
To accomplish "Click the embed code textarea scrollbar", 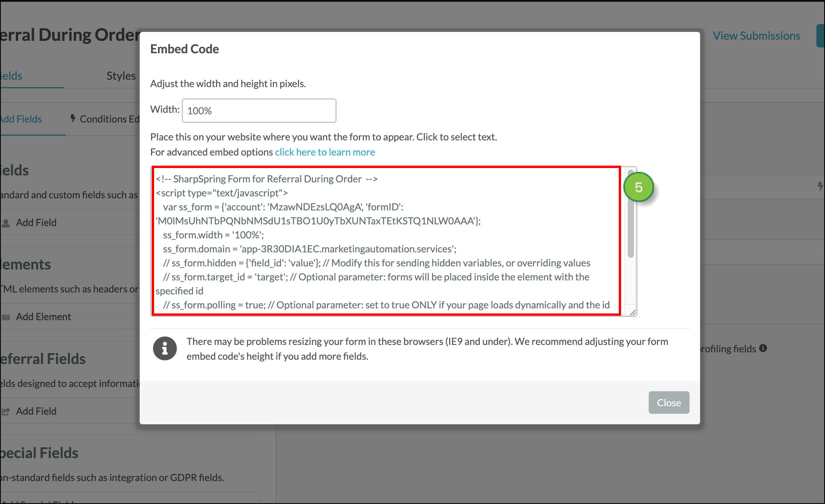I will coord(630,214).
